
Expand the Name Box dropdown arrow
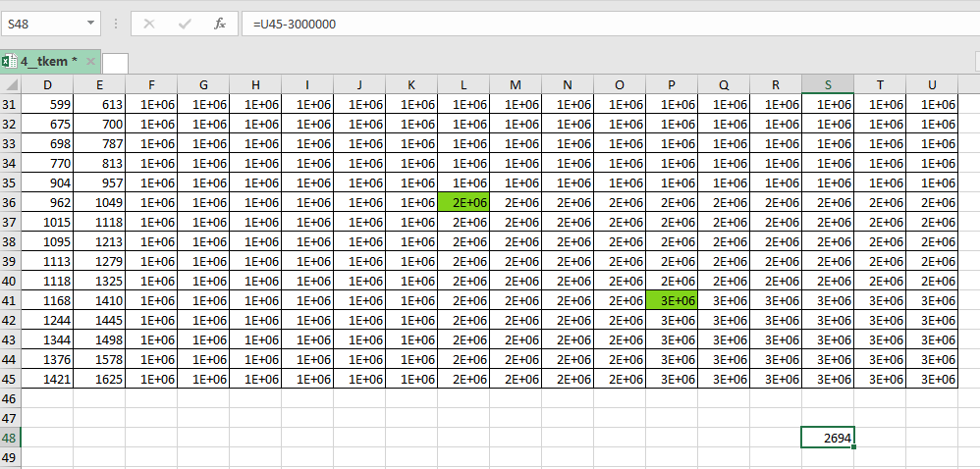(x=91, y=24)
